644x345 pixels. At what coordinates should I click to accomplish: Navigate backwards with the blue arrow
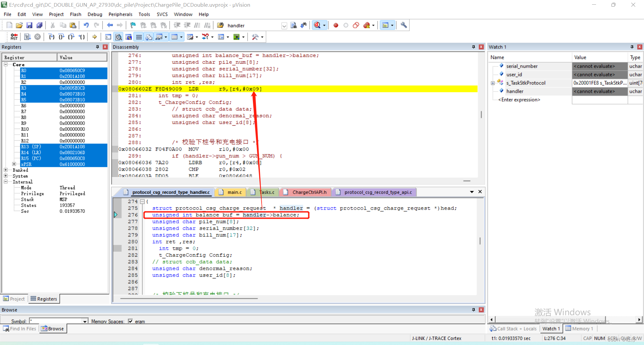[x=110, y=25]
